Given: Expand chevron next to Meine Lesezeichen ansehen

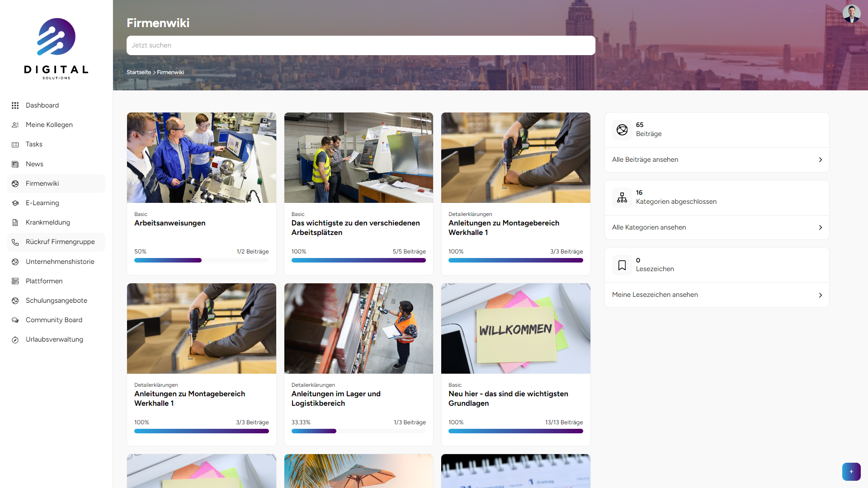Looking at the screenshot, I should 820,296.
